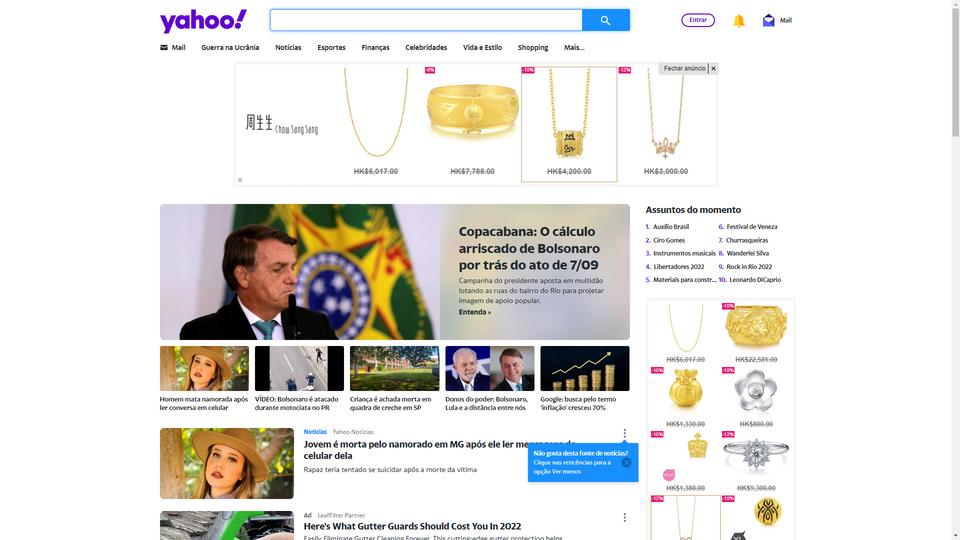Open the Entenda » link
Screen dimensions: 960x540
pos(474,312)
